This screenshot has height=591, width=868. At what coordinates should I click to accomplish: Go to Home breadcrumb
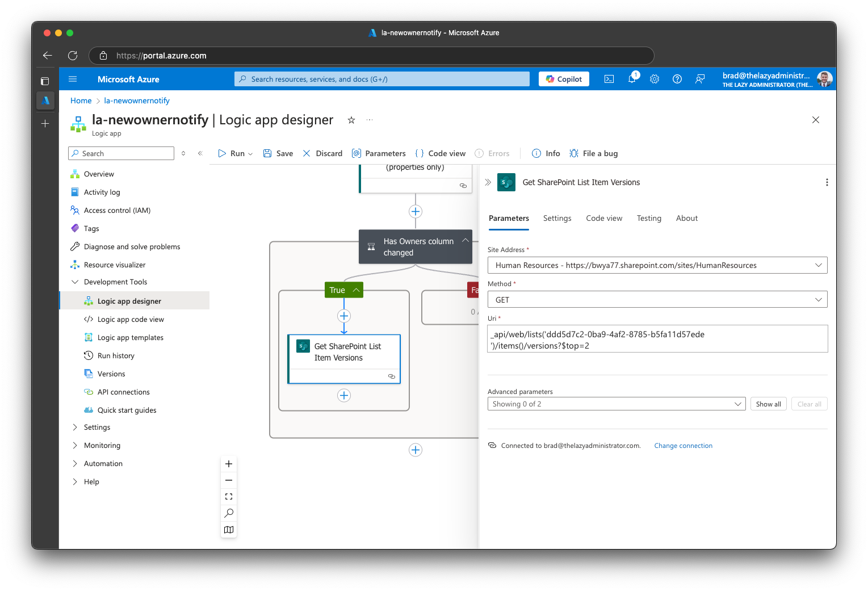click(x=81, y=100)
